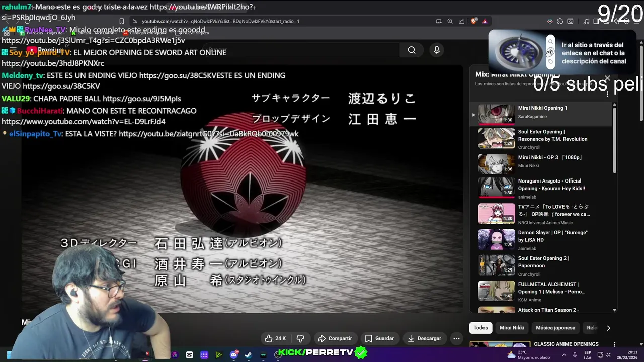Open the Brave Rewards triangle icon

click(485, 21)
